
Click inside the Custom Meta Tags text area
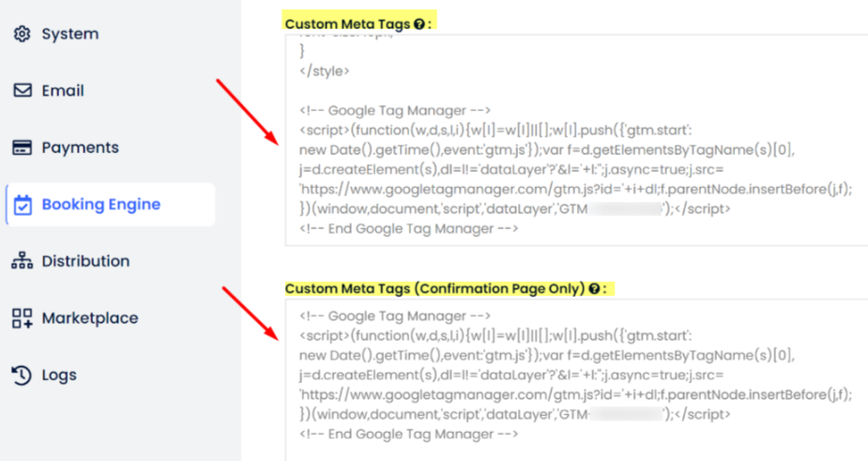(x=576, y=140)
